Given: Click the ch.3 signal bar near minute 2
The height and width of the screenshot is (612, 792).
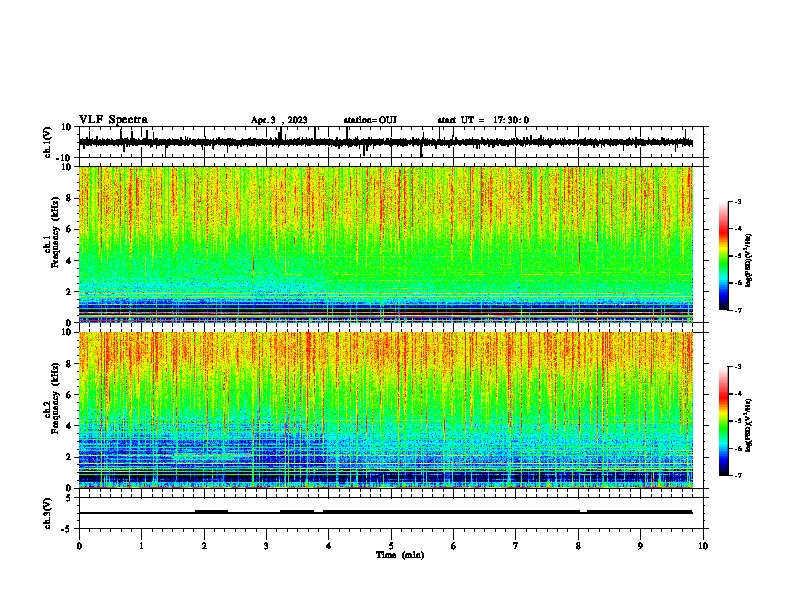Looking at the screenshot, I should click(212, 512).
